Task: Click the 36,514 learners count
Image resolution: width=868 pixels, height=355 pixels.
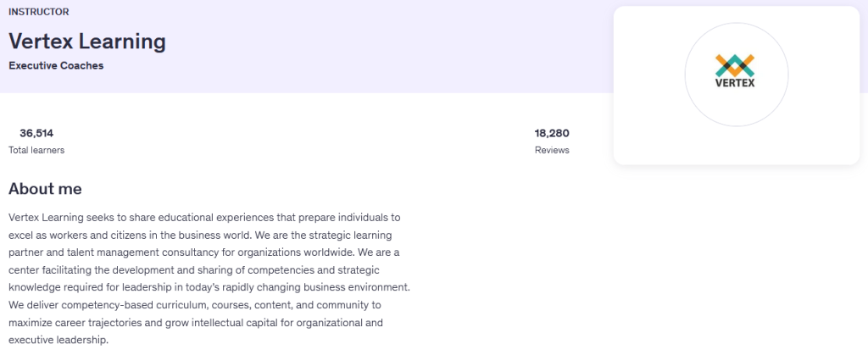Action: pyautogui.click(x=36, y=133)
